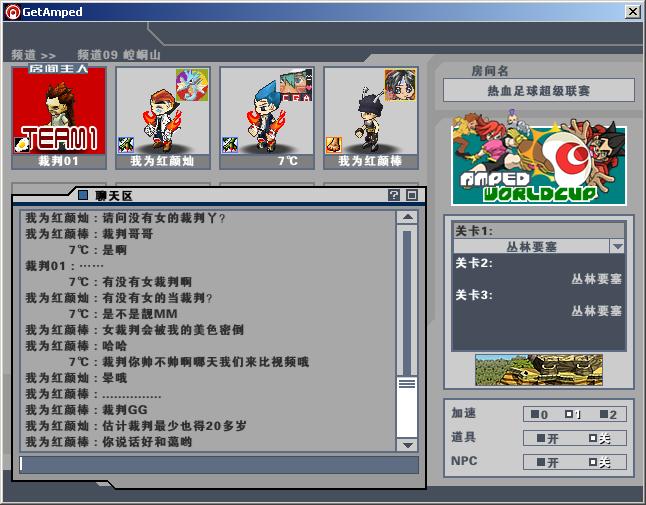The image size is (646, 505).
Task: Click the 频道 >> channel breadcrumb
Action: (x=34, y=55)
